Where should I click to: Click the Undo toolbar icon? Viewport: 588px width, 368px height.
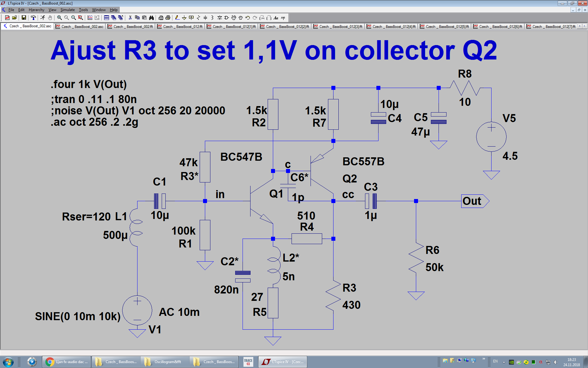click(248, 18)
